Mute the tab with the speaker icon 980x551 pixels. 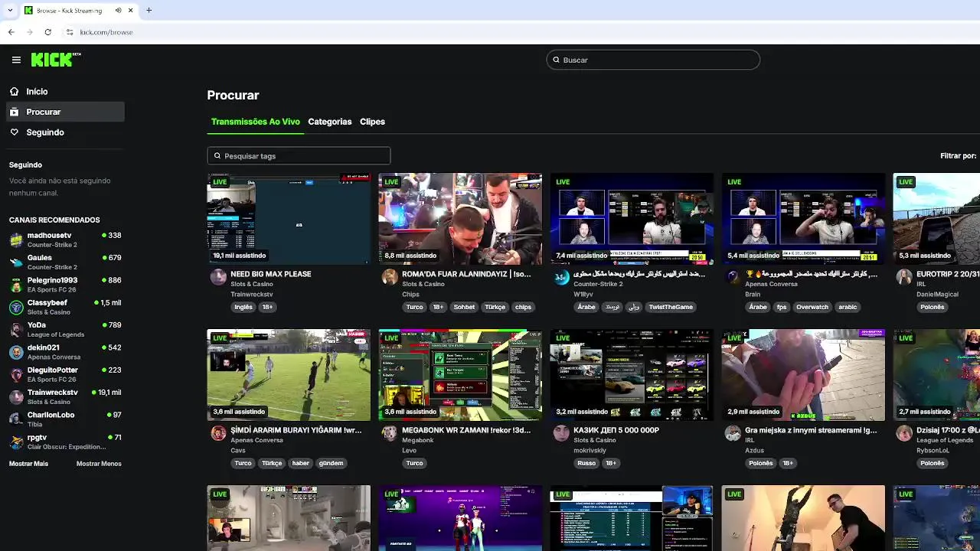(x=118, y=11)
